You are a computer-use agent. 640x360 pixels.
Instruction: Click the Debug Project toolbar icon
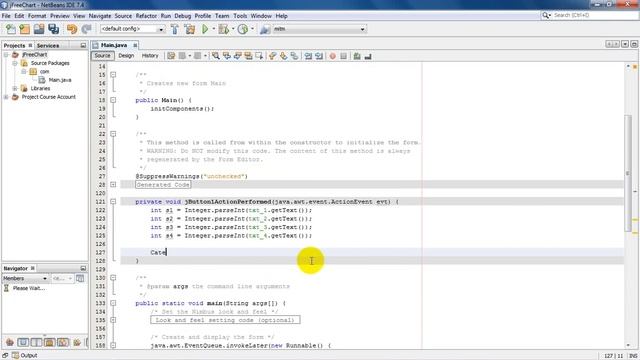223,29
